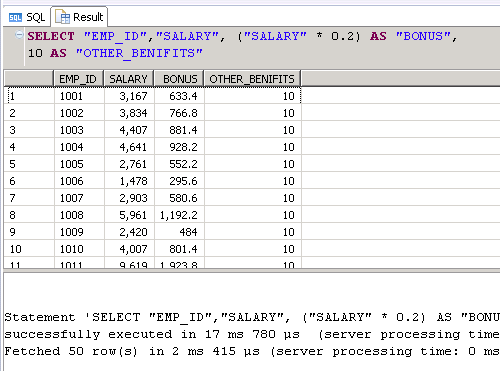Select salary cell 3,834
Image resolution: width=500 pixels, height=371 pixels.
click(129, 113)
